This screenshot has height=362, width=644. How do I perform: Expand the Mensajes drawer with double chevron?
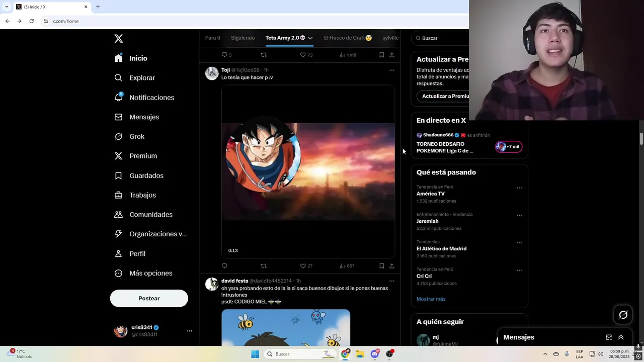click(x=621, y=337)
